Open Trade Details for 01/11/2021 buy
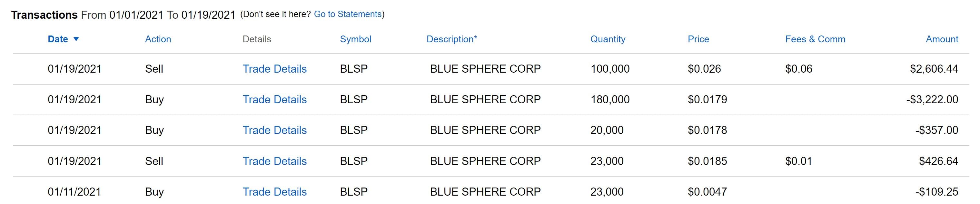980x204 pixels. tap(274, 191)
